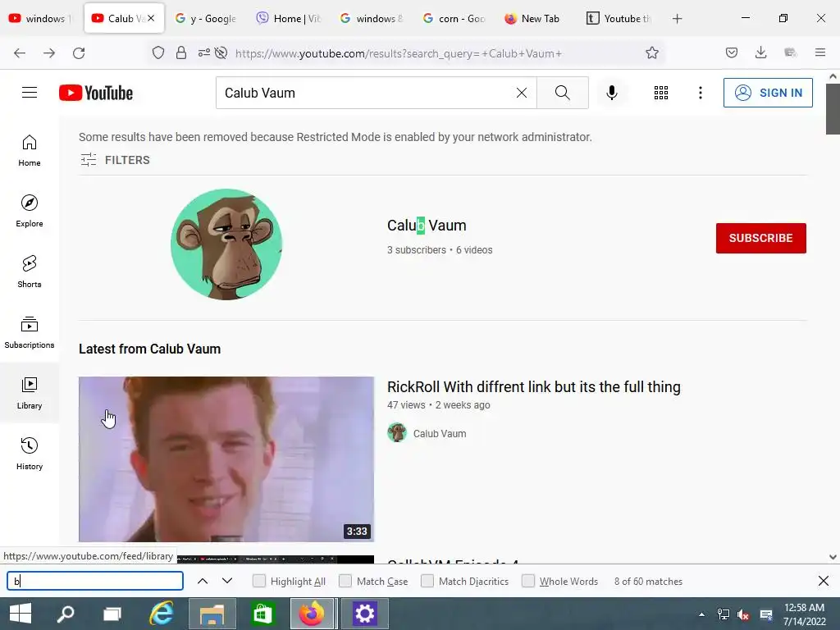Open YouTube apps grid
This screenshot has width=840, height=630.
(661, 93)
